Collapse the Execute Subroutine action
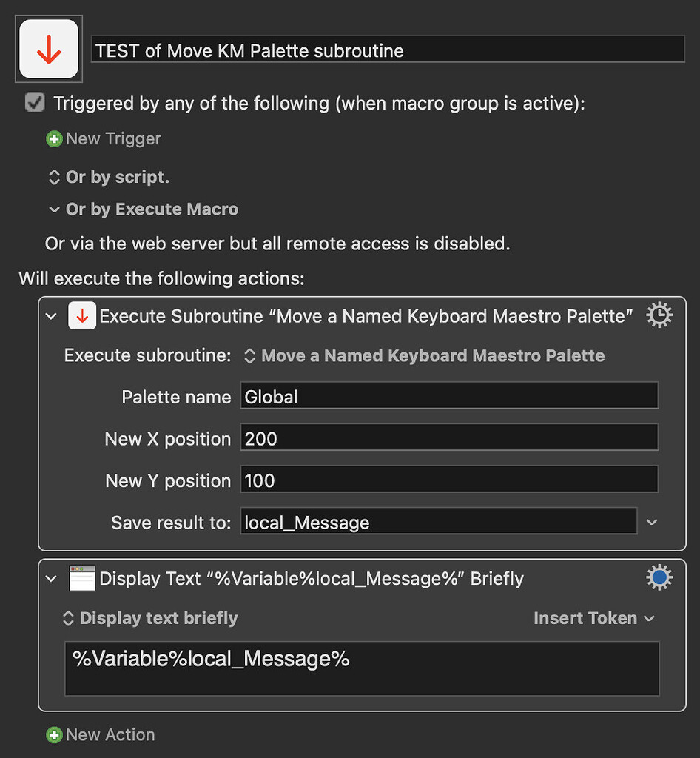The height and width of the screenshot is (758, 700). 51,316
